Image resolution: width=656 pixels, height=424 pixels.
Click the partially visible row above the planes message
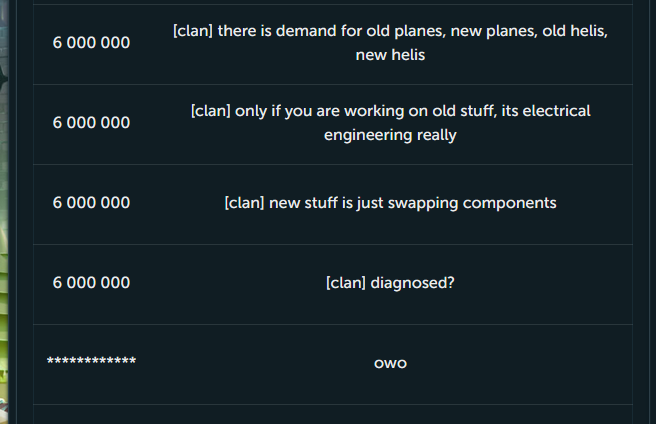[333, 2]
